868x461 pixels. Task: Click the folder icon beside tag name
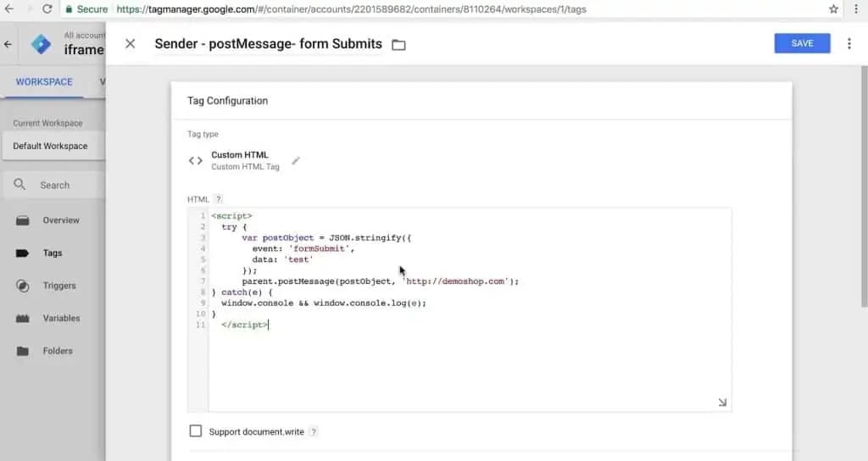tap(398, 45)
